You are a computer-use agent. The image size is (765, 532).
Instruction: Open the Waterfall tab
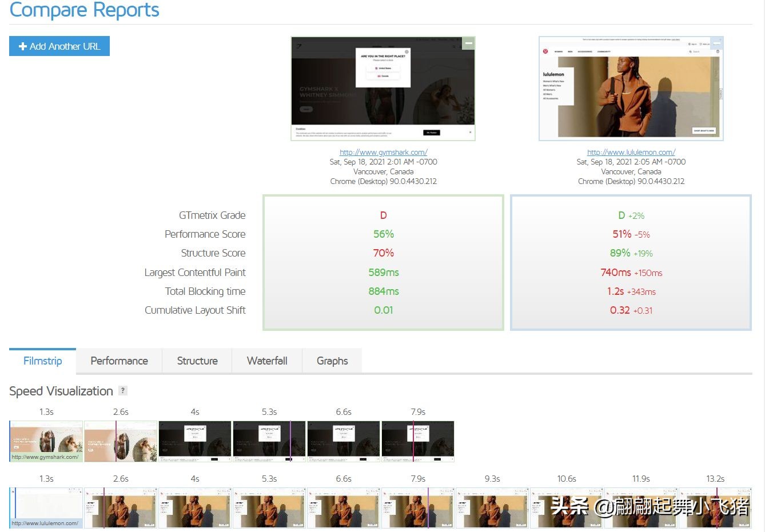pyautogui.click(x=267, y=361)
